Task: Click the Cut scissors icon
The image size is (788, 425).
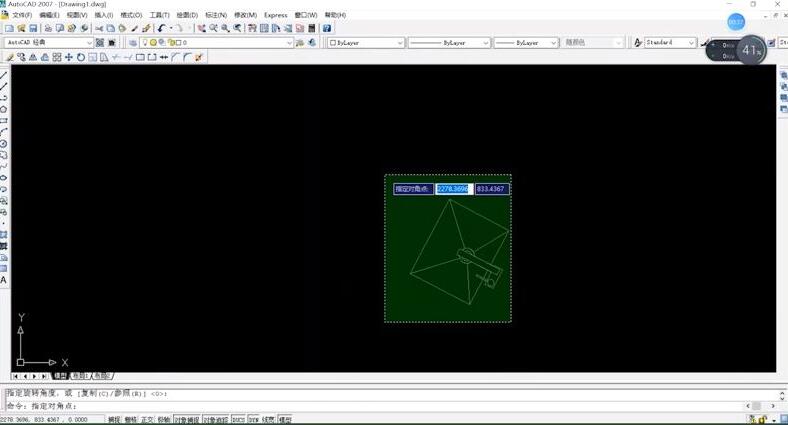Action: (x=99, y=29)
